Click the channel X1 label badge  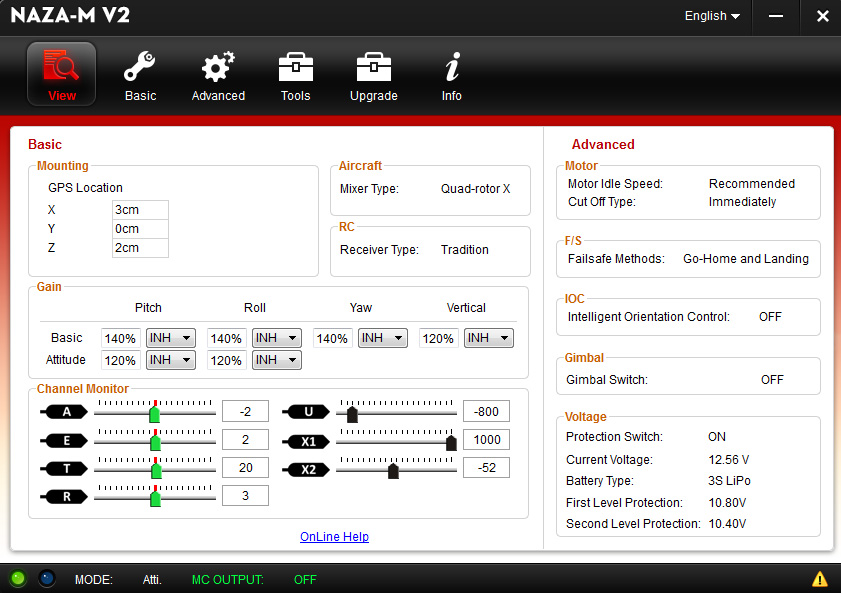click(x=307, y=442)
